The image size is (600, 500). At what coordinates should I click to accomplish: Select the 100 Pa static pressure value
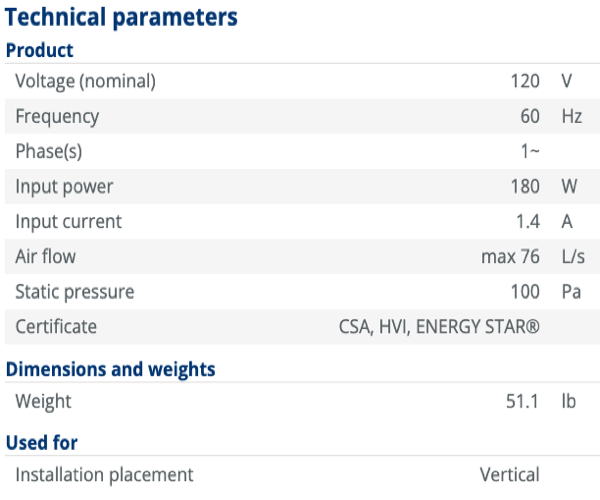click(525, 292)
